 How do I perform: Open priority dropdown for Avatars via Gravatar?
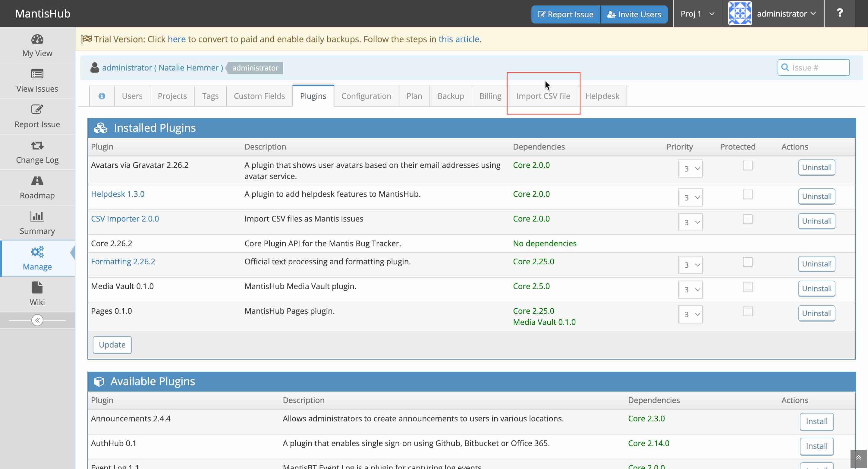point(690,168)
